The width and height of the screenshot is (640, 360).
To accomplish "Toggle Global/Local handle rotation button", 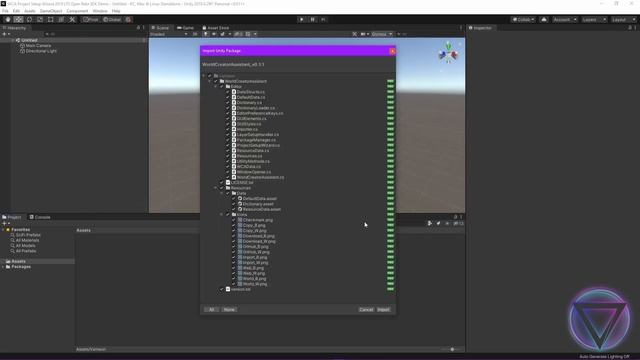I will (112, 20).
